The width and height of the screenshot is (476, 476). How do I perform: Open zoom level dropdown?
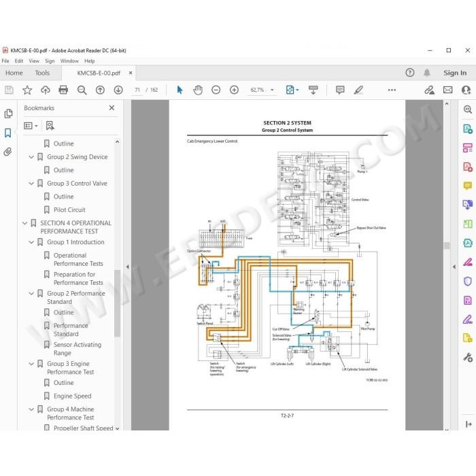coord(272,90)
